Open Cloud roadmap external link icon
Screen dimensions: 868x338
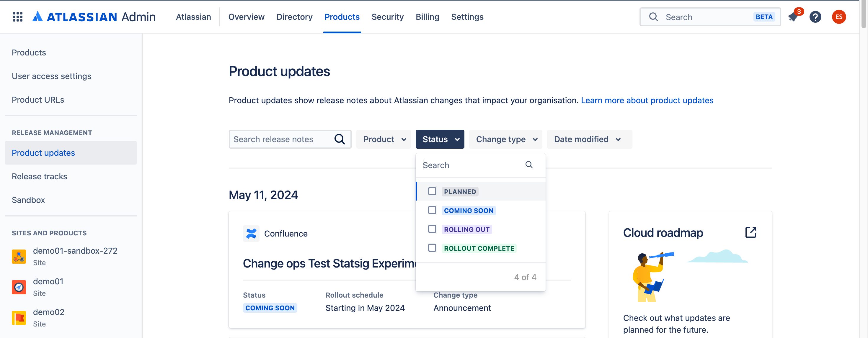(750, 232)
